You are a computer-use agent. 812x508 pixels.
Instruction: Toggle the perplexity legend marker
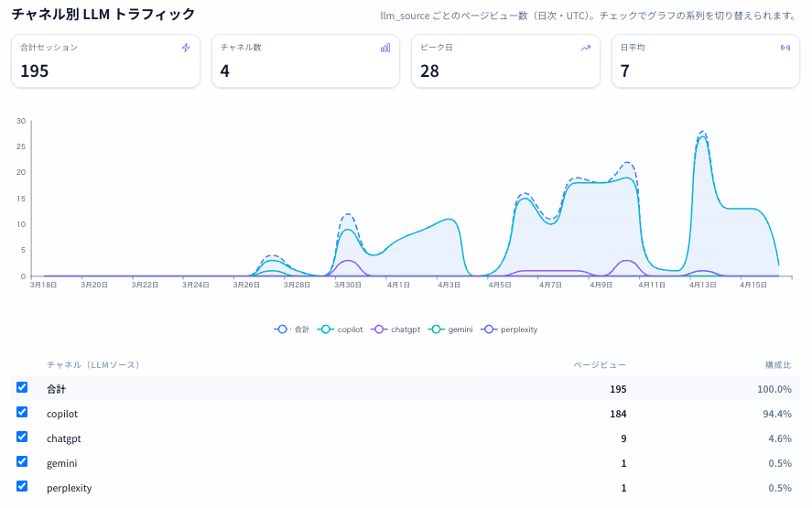point(489,330)
